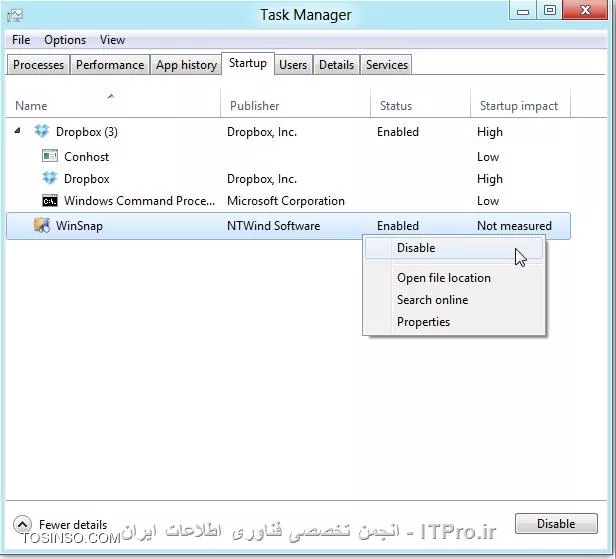Viewport: 616px width, 559px height.
Task: Click the Task Manager title bar icon
Action: coord(15,15)
